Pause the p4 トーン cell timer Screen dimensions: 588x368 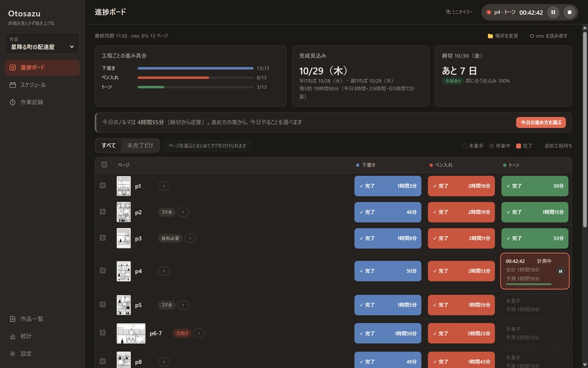560,271
